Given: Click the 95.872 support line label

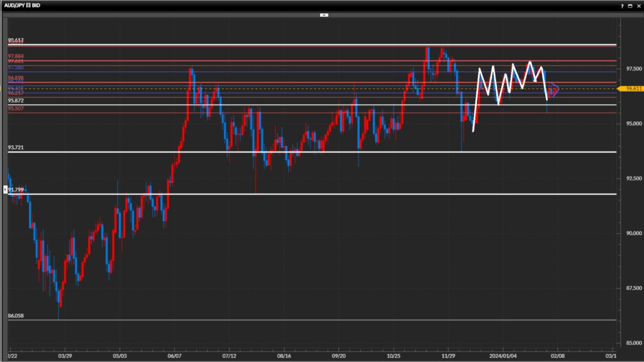Looking at the screenshot, I should pos(16,101).
